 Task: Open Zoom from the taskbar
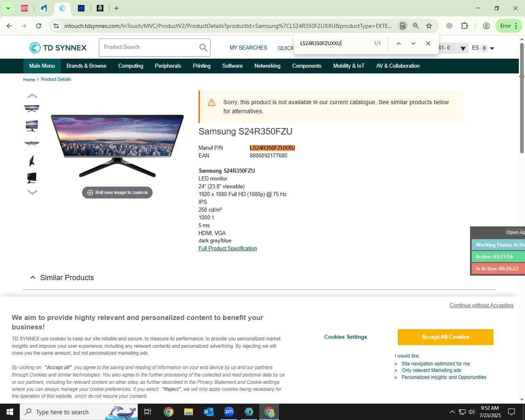tap(229, 412)
